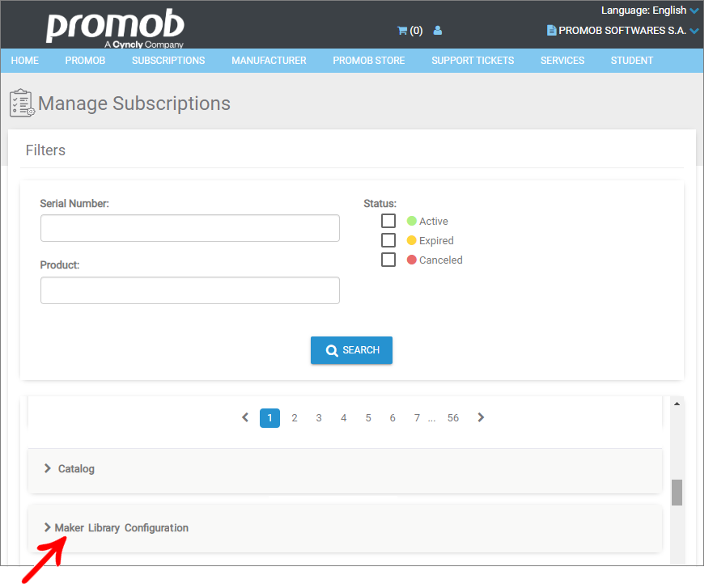
Task: Open the SUPPORT TICKETS menu
Action: (x=473, y=61)
